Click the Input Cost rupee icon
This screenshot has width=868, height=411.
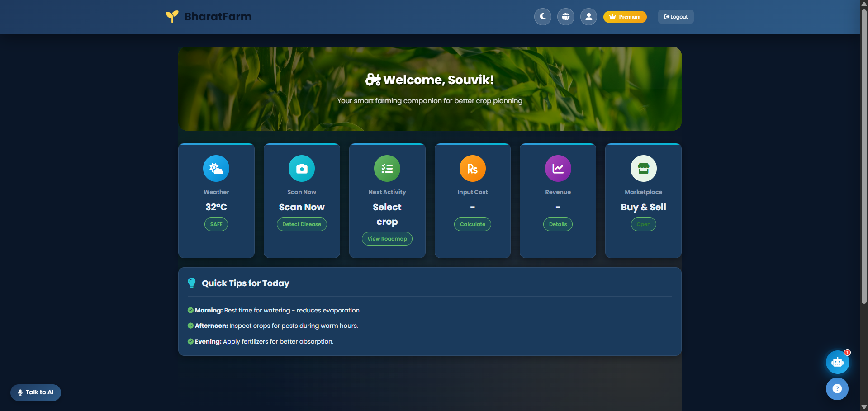tap(472, 169)
